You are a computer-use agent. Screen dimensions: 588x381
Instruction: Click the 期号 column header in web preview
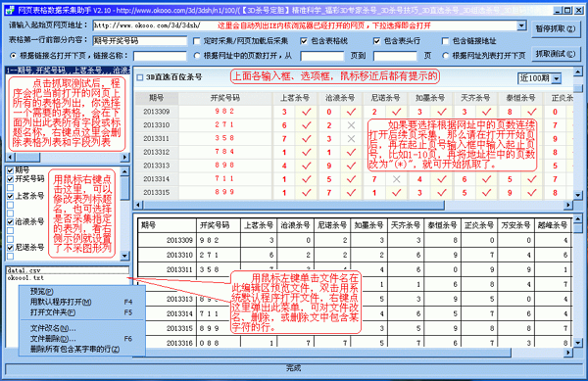click(157, 98)
